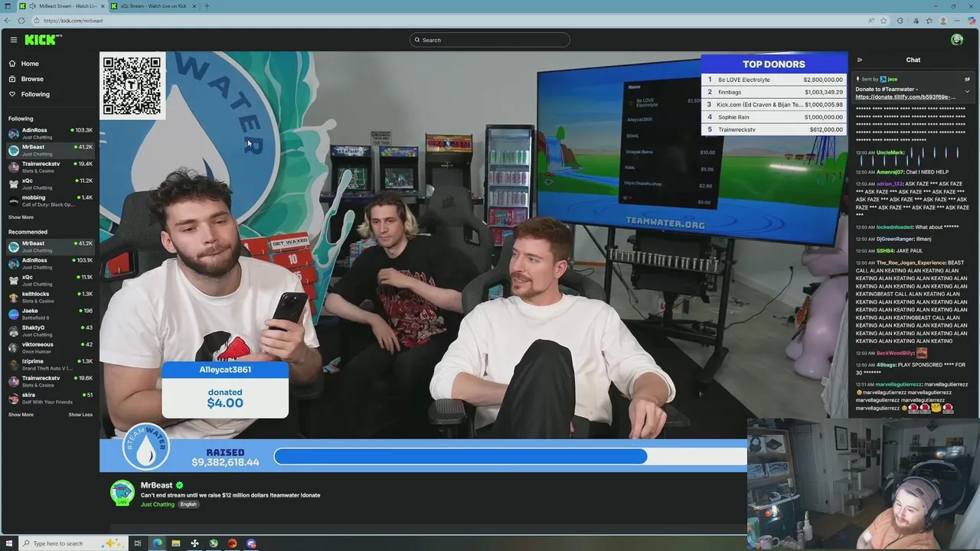Click Show Less under Recommended
The image size is (980, 551).
80,415
